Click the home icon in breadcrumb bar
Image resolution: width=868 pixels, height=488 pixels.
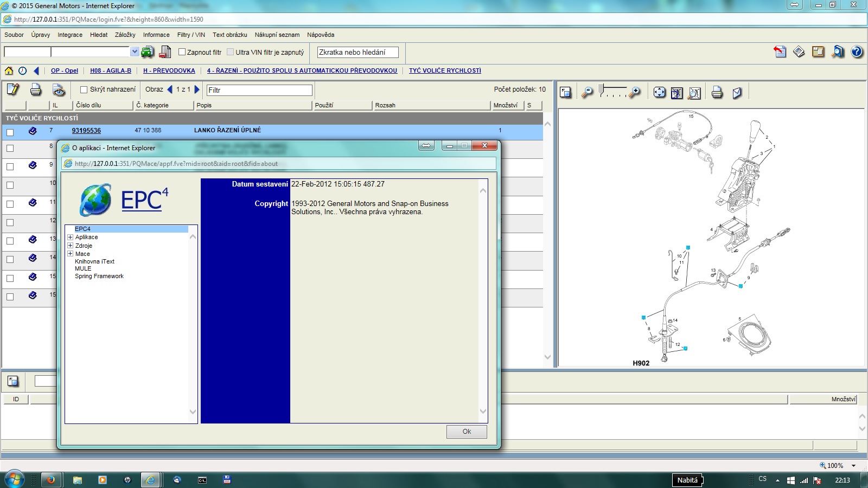(x=9, y=70)
